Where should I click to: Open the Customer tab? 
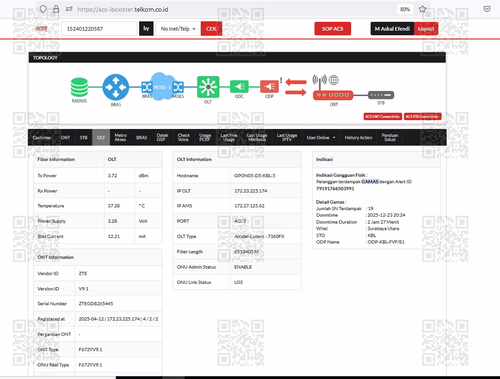pyautogui.click(x=42, y=137)
